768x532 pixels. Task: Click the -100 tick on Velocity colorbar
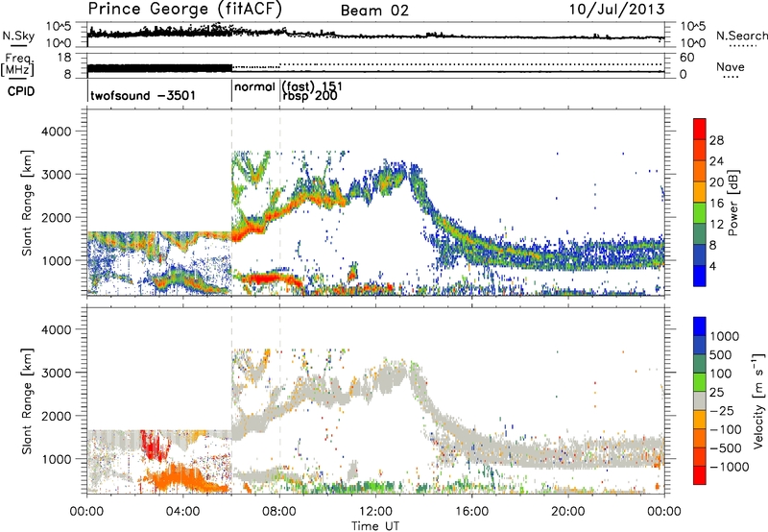tap(725, 429)
